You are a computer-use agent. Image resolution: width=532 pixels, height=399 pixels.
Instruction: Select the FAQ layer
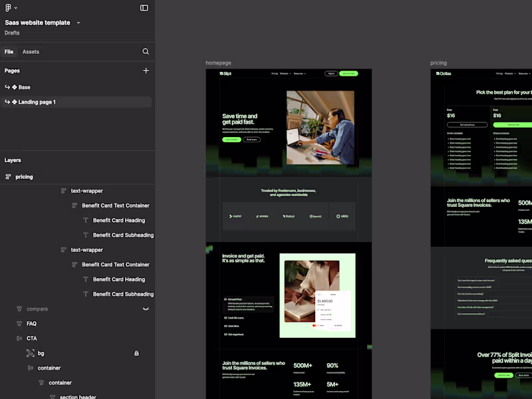(x=31, y=324)
